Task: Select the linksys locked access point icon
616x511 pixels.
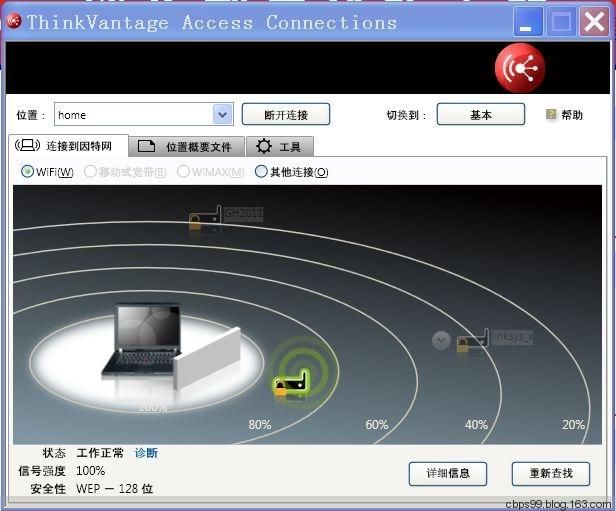Action: (473, 341)
